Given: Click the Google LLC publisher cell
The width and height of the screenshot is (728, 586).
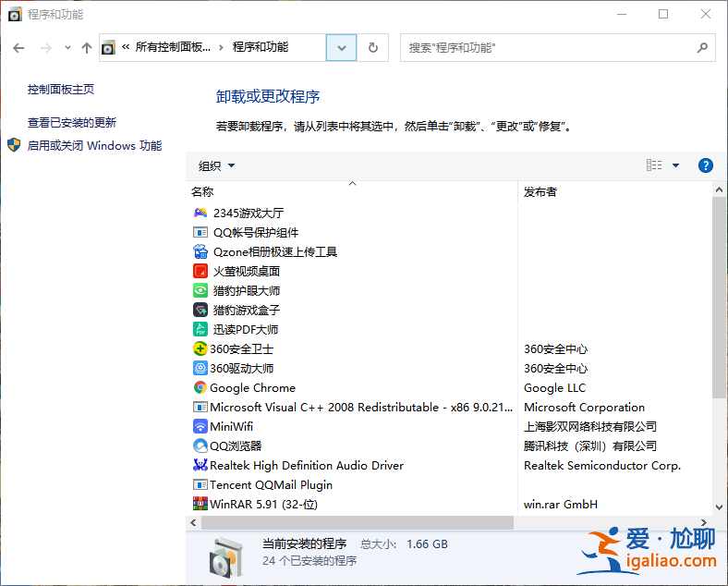Looking at the screenshot, I should (555, 387).
